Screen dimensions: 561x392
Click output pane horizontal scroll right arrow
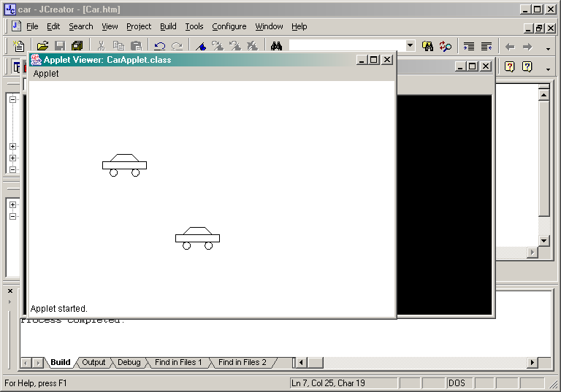(x=533, y=363)
